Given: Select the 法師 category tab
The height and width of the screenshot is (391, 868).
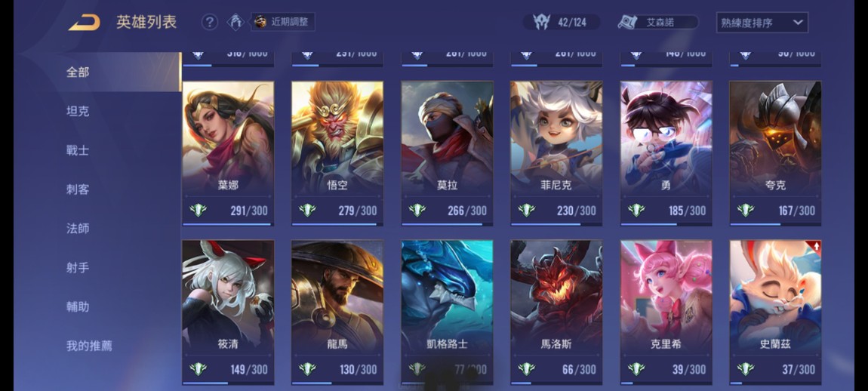Looking at the screenshot, I should pyautogui.click(x=78, y=229).
